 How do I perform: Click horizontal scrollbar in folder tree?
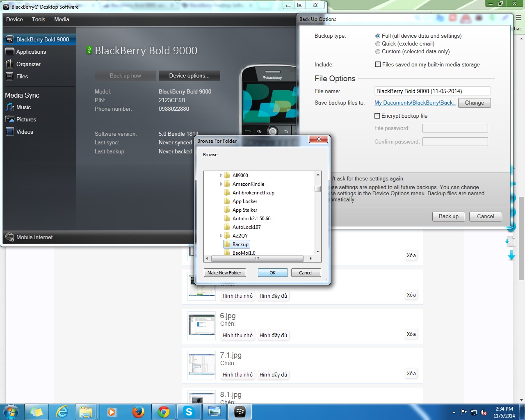[x=257, y=259]
